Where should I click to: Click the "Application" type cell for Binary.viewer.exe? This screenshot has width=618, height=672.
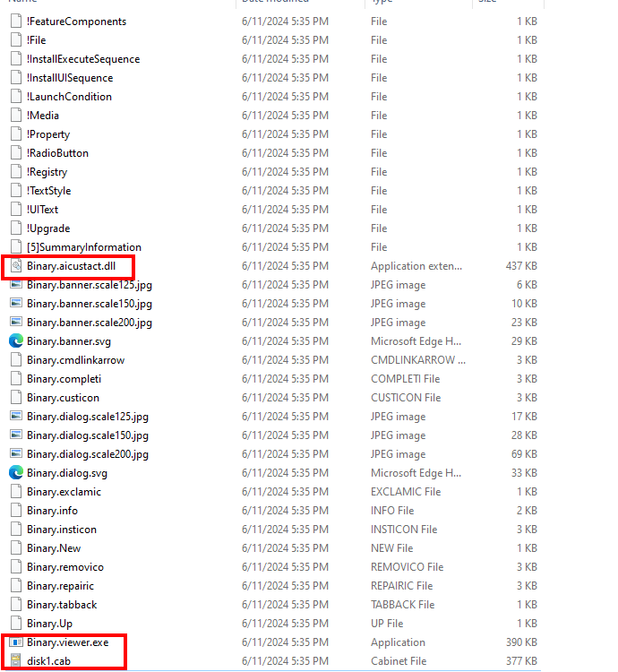coord(399,642)
